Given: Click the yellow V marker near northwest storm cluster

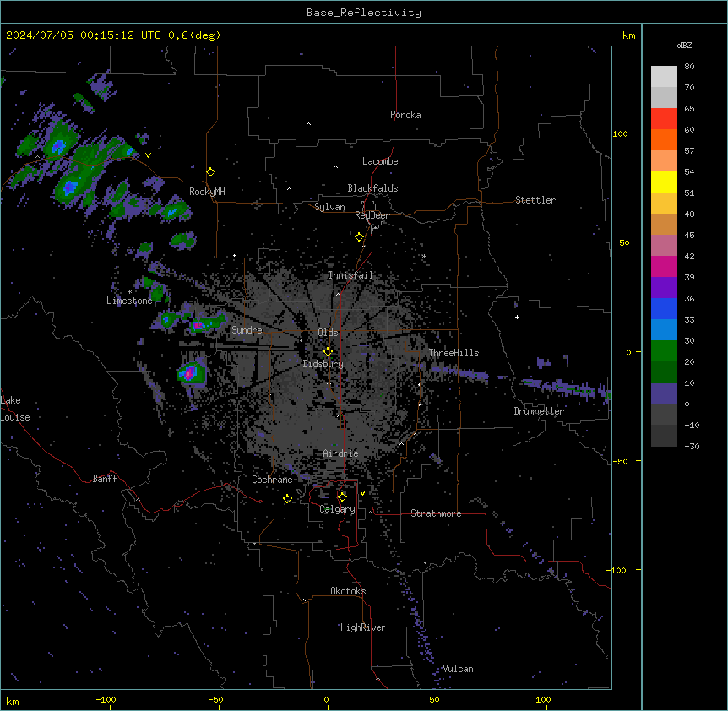Looking at the screenshot, I should tap(148, 155).
